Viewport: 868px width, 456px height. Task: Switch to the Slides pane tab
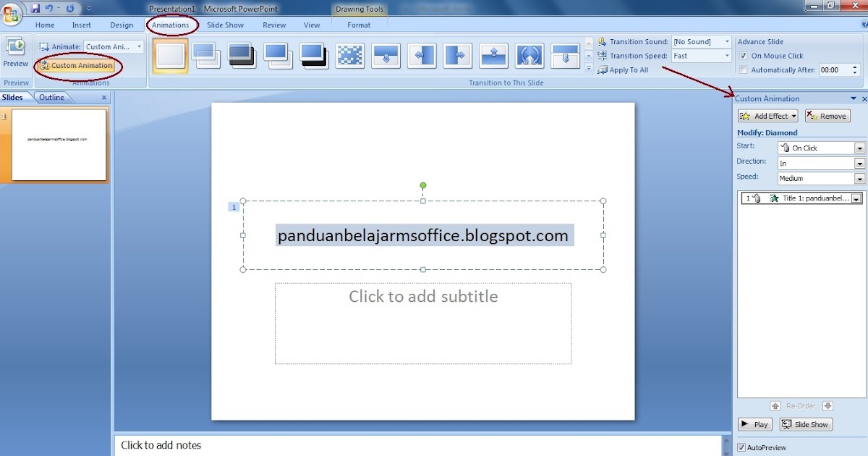[12, 97]
